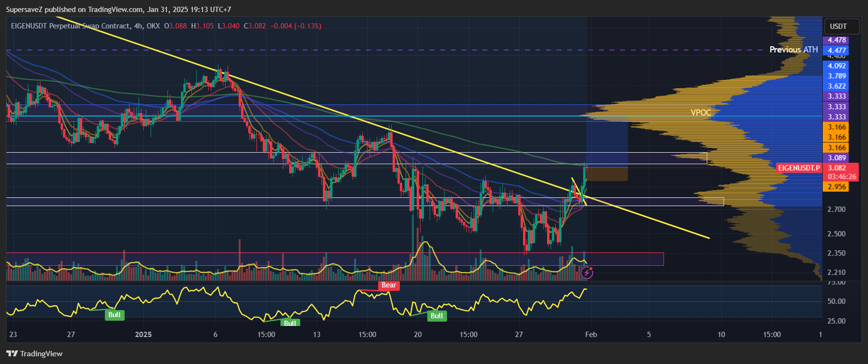868x364 pixels.
Task: Click the 3.089 price label
Action: coord(836,158)
